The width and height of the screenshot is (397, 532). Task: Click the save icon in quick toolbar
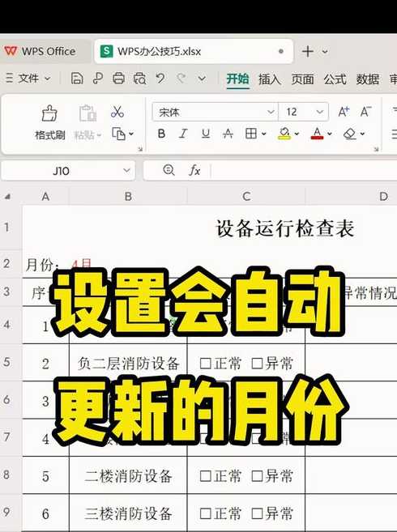coord(77,79)
